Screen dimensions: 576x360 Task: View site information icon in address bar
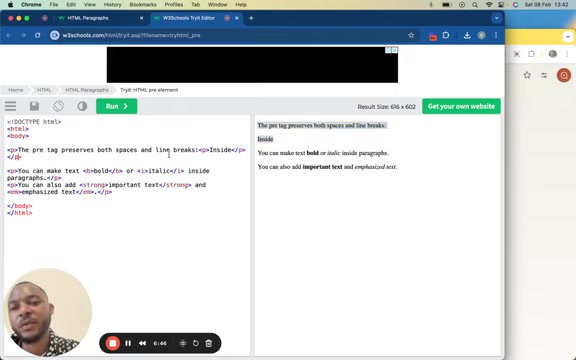(x=55, y=35)
